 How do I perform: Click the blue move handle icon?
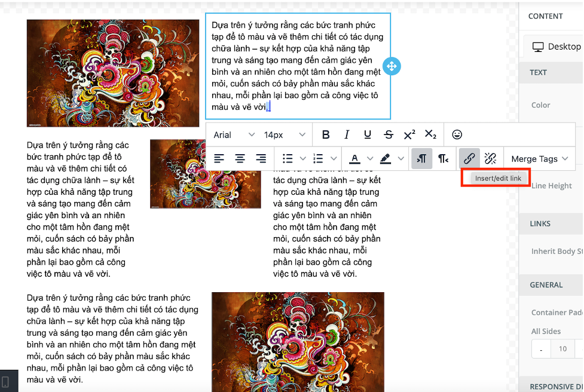pos(392,66)
